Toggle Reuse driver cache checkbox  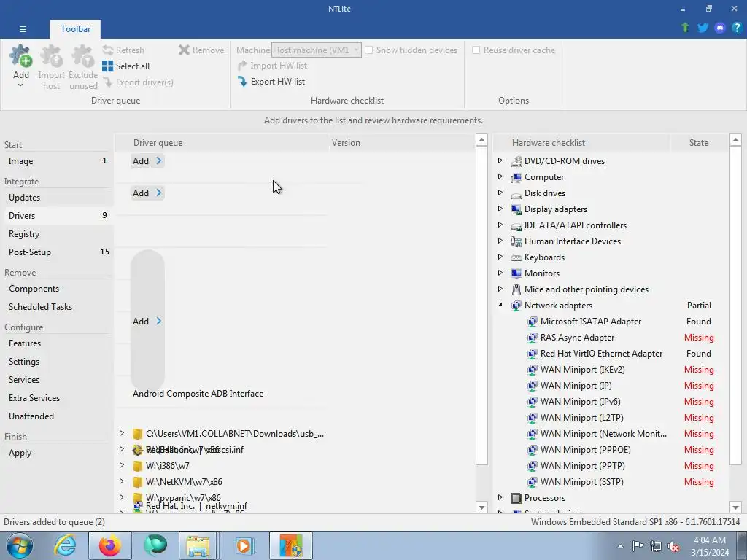476,50
